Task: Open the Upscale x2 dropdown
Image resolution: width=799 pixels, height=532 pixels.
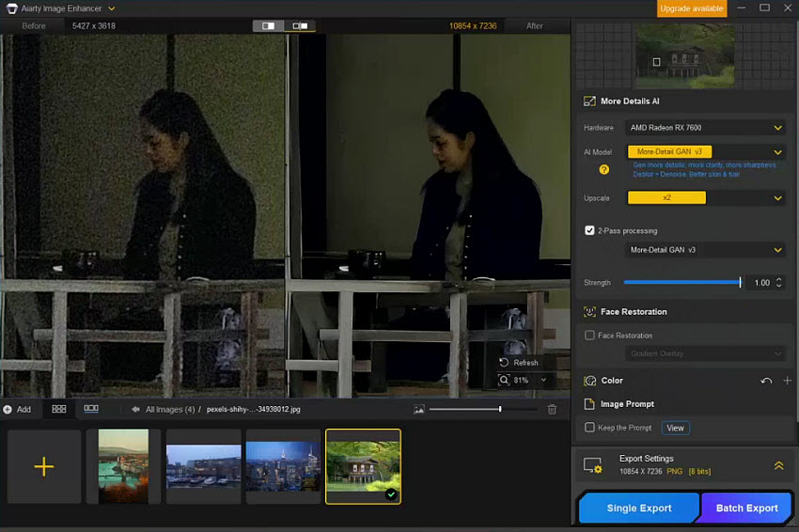Action: (706, 197)
